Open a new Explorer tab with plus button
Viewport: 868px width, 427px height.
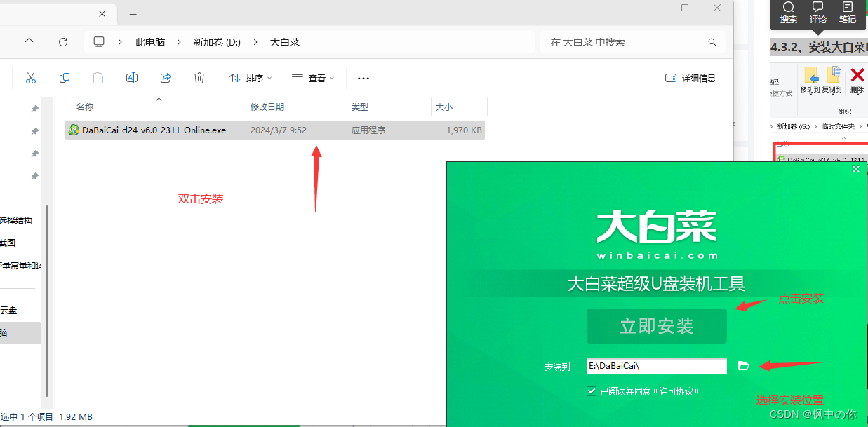[133, 14]
